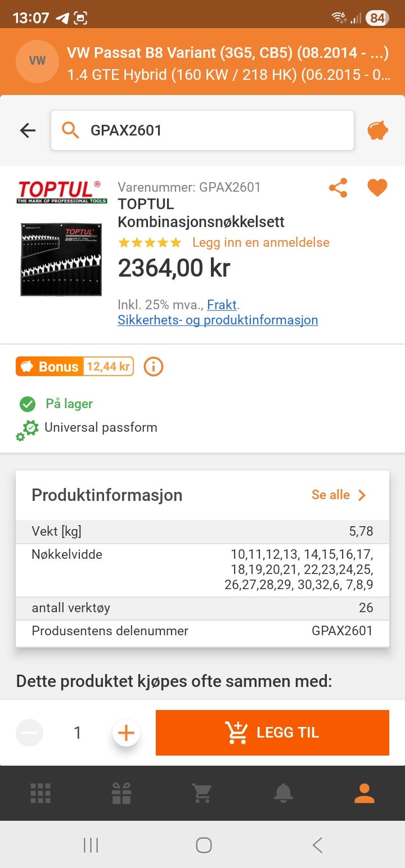Viewport: 405px width, 868px height.
Task: Open the piggy bank bonus icon
Action: pyautogui.click(x=378, y=130)
